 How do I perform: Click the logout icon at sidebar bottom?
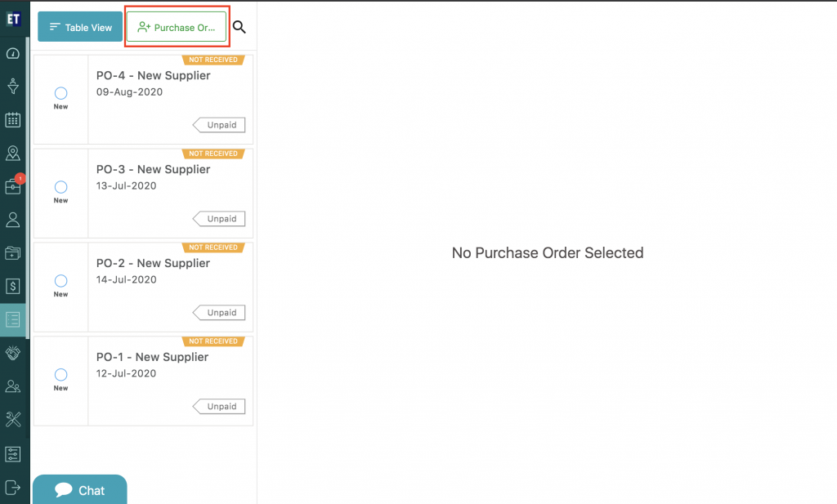[13, 487]
